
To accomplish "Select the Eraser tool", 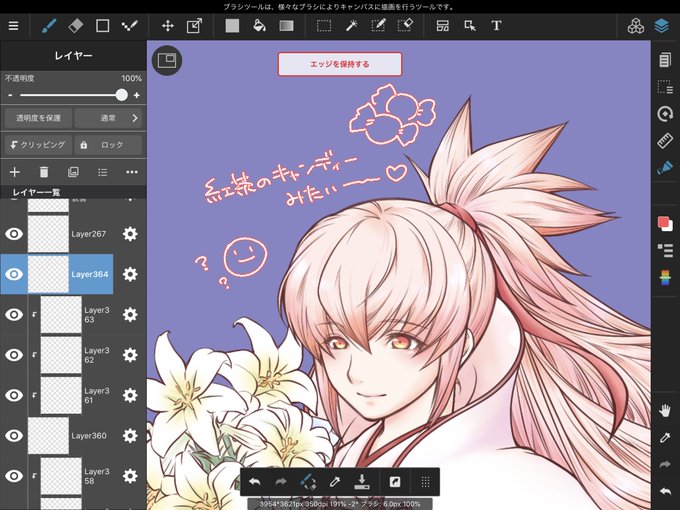I will click(x=75, y=26).
